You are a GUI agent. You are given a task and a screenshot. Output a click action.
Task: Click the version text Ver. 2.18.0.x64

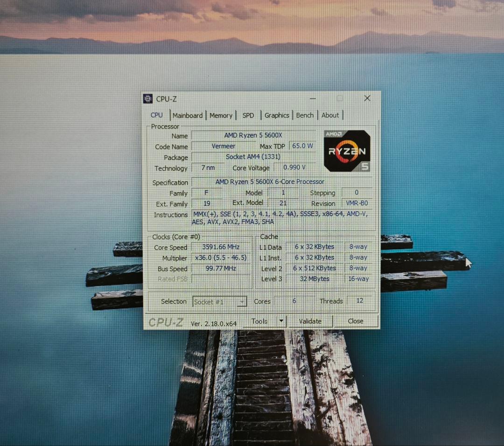click(x=214, y=324)
